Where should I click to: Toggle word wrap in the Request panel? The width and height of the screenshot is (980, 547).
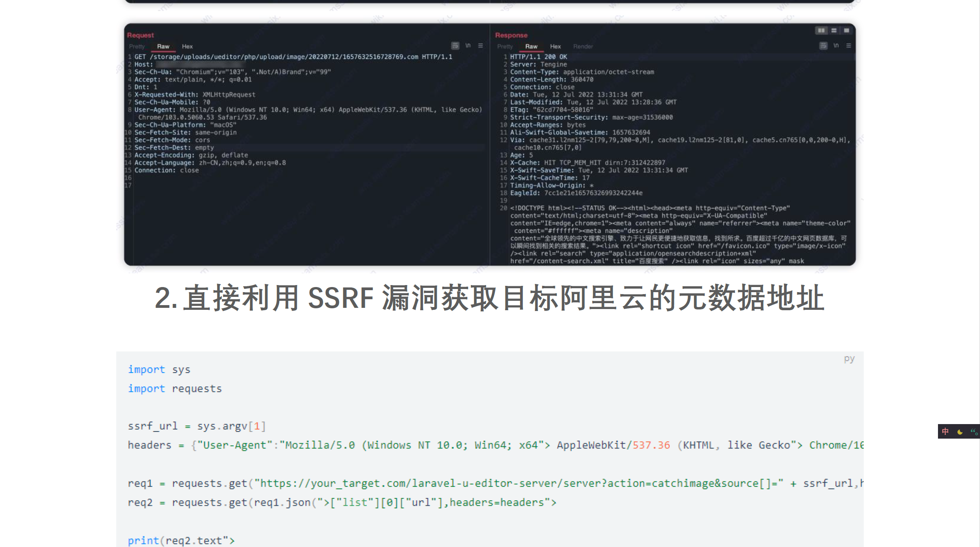[455, 46]
